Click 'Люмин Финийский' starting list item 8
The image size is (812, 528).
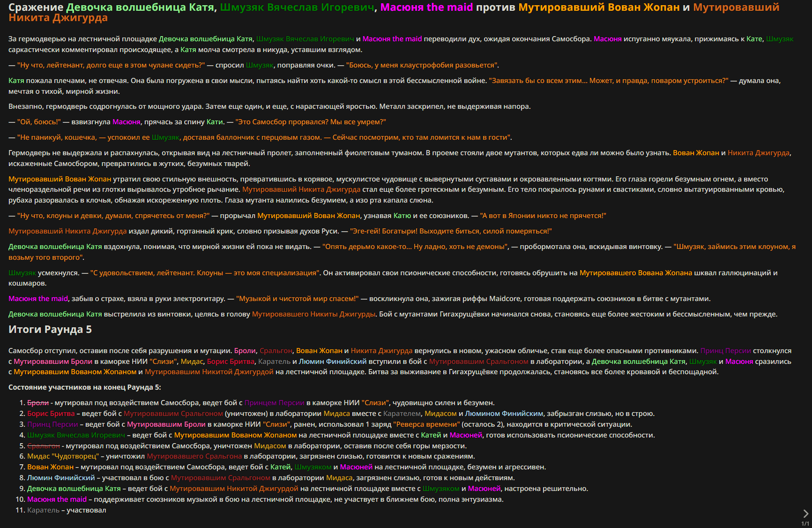coord(61,478)
